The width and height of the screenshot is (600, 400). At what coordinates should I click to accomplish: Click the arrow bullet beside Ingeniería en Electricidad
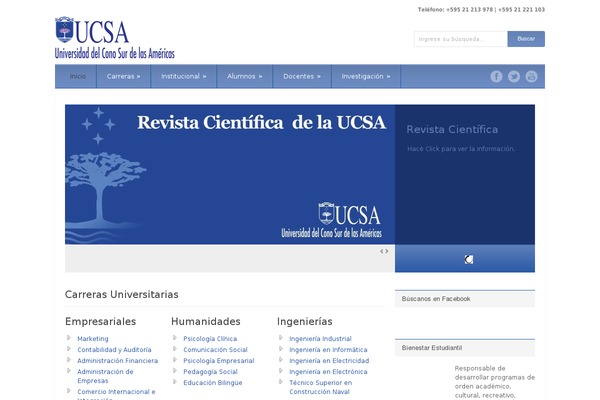[281, 360]
